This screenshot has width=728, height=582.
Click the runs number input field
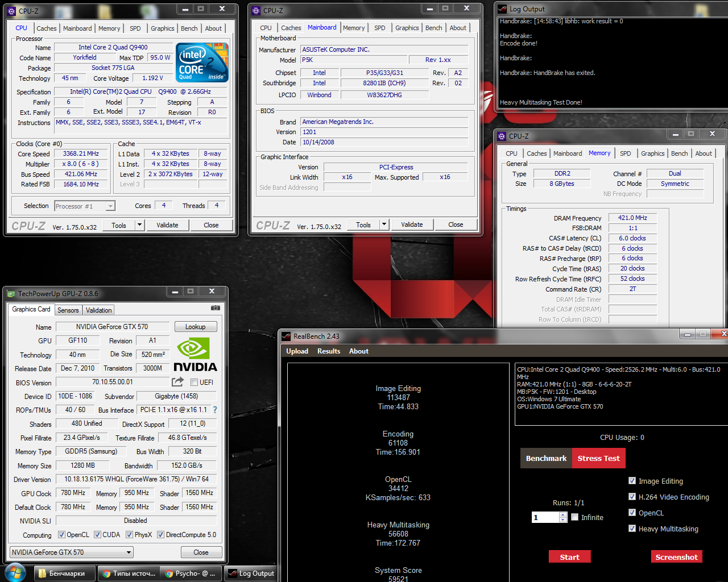point(545,517)
